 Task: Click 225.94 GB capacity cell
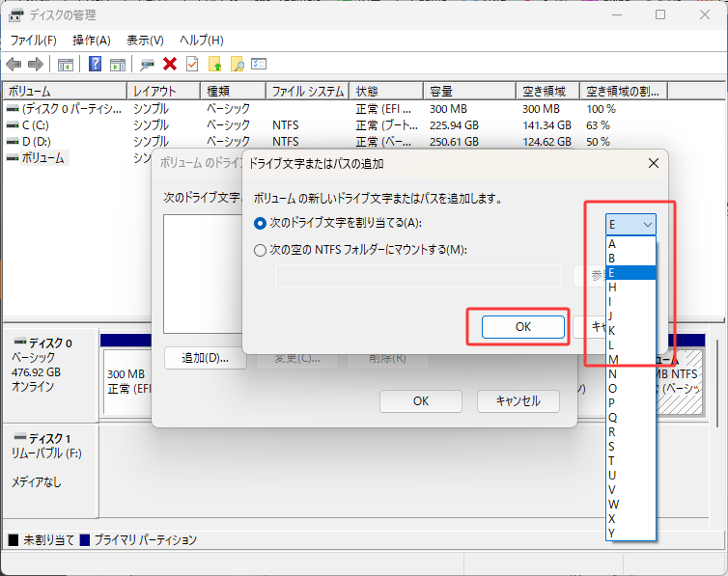(454, 125)
